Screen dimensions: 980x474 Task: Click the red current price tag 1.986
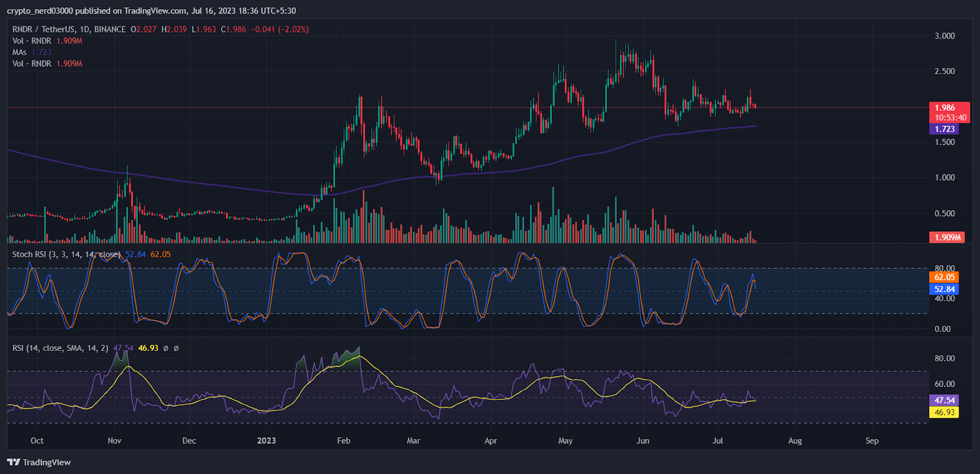949,108
